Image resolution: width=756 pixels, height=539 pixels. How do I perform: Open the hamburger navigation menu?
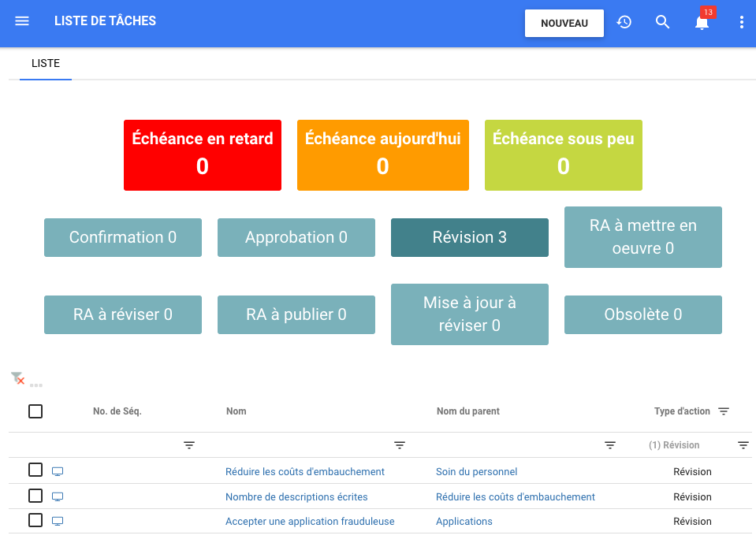22,21
